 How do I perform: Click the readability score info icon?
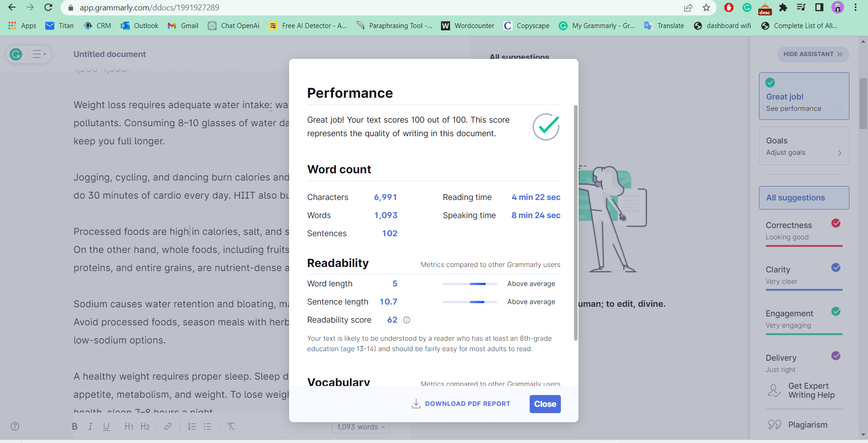point(407,320)
